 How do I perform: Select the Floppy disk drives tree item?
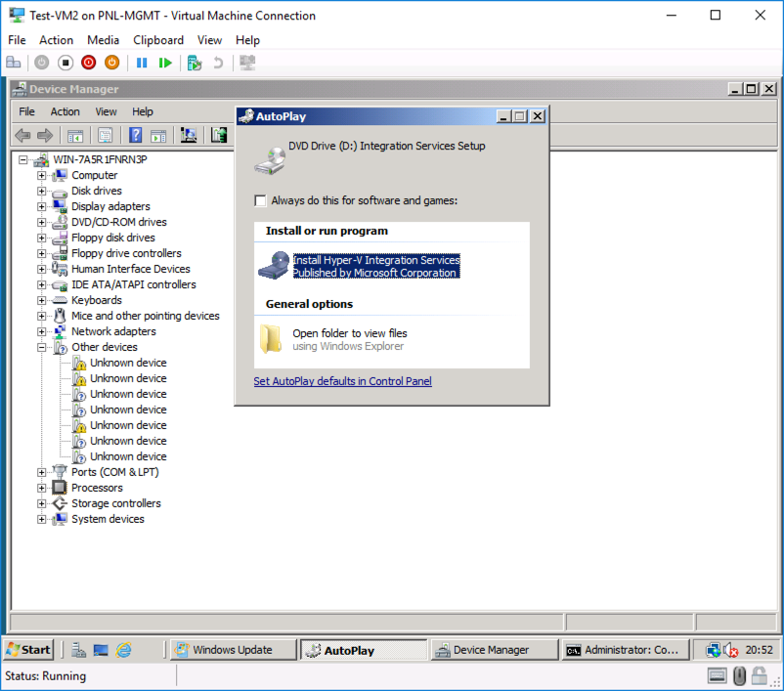(113, 238)
